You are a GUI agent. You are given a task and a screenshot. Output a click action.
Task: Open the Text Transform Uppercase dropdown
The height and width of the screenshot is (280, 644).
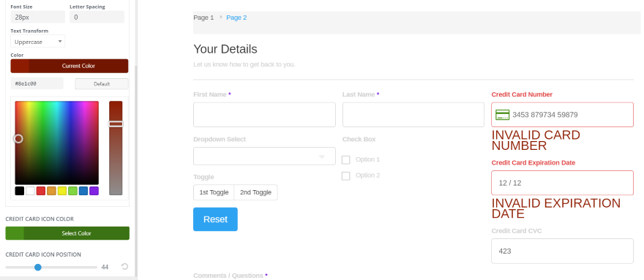click(x=38, y=42)
